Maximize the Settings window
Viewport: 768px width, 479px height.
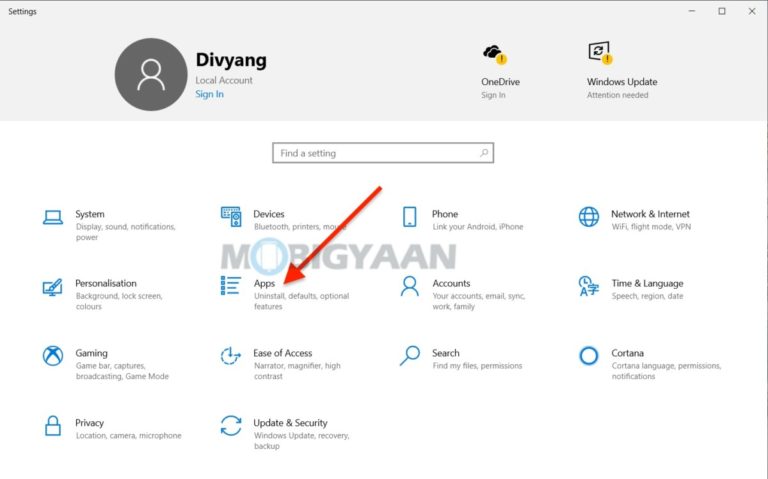coord(722,11)
